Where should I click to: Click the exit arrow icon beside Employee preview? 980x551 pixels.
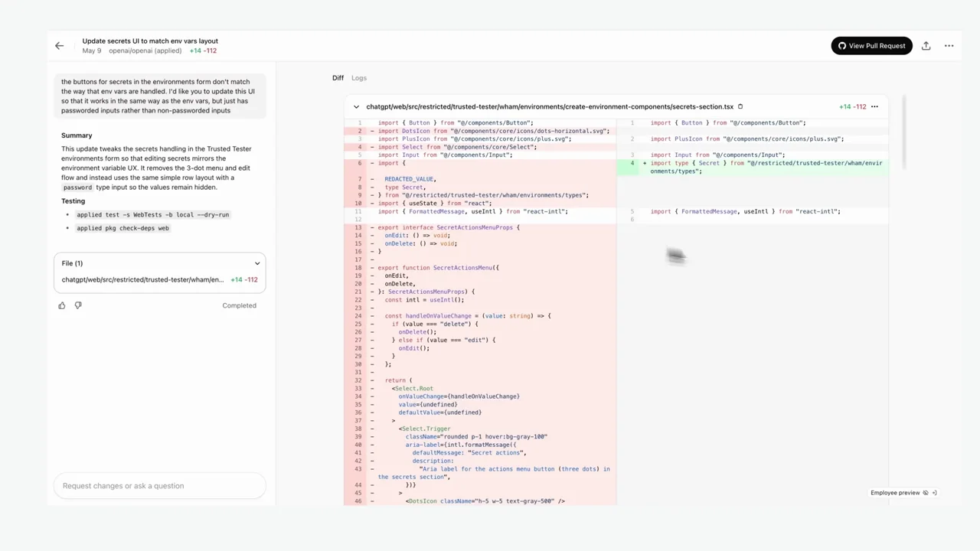point(934,493)
